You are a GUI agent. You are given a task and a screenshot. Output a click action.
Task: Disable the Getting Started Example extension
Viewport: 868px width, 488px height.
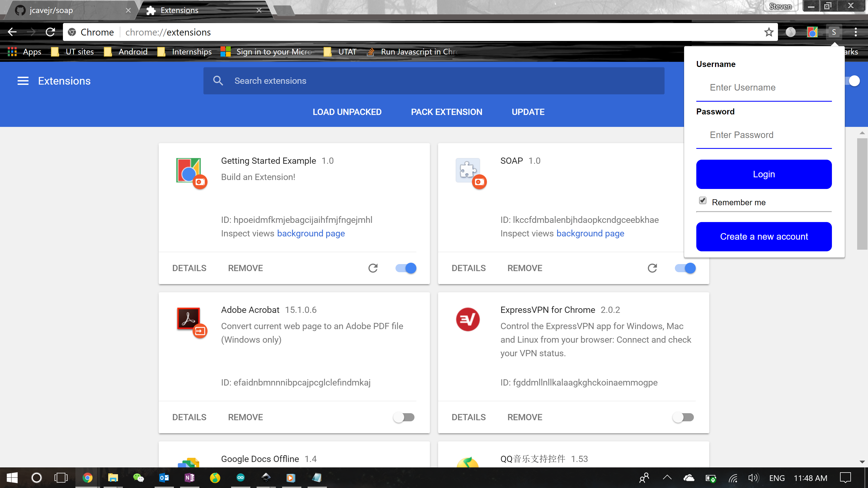click(x=406, y=268)
